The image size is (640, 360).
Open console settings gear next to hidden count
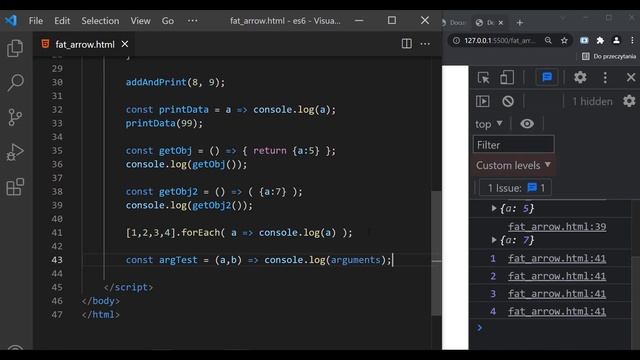(x=629, y=101)
